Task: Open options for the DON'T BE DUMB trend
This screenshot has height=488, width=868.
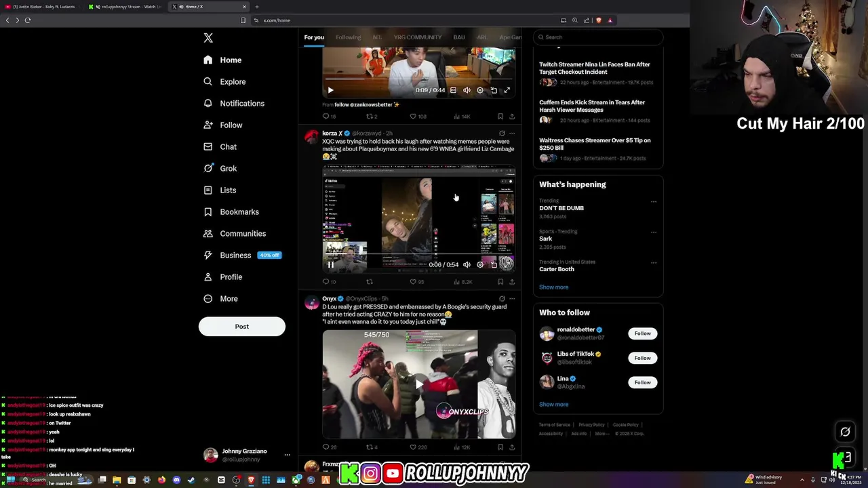Action: pyautogui.click(x=654, y=201)
